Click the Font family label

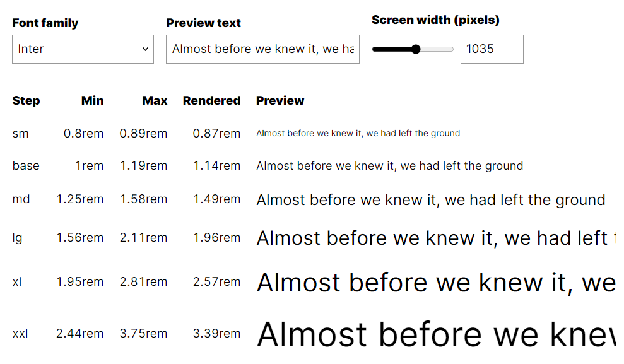pyautogui.click(x=45, y=23)
